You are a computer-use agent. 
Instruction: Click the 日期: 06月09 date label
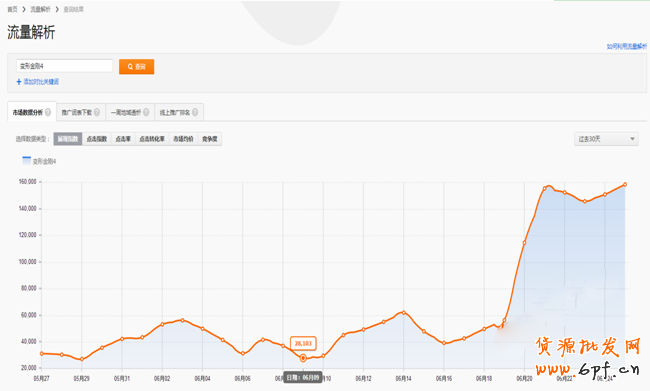[x=303, y=377]
